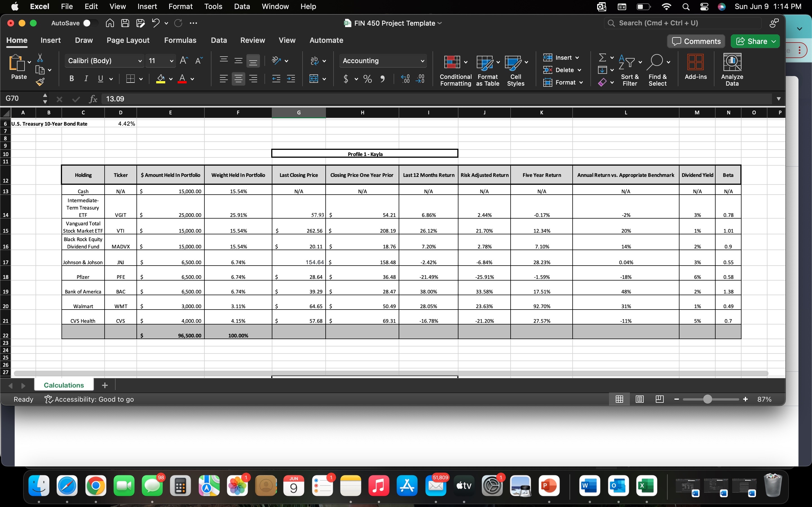Open the Data menu in menu bar
Screen dimensions: 812x507
pos(241,6)
